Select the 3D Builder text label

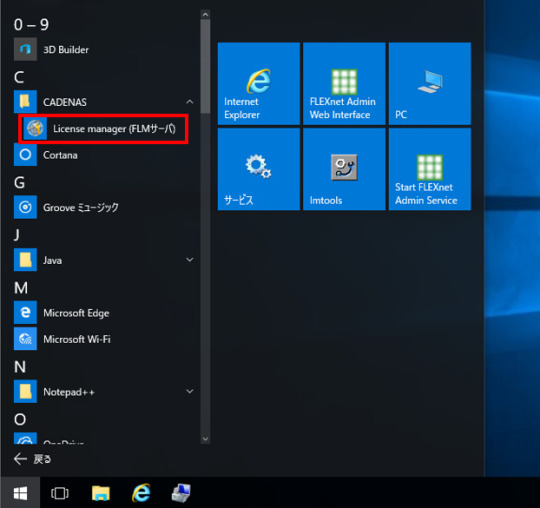point(66,50)
